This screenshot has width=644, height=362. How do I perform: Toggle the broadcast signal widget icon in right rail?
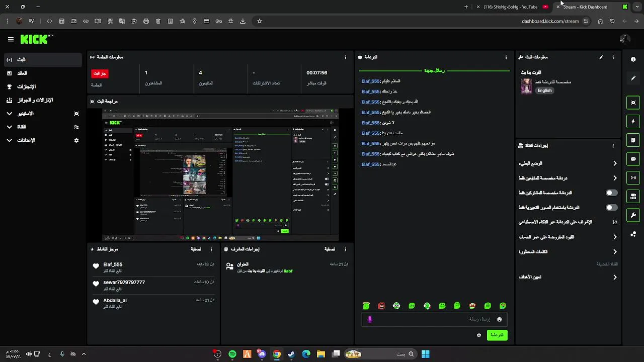click(633, 177)
